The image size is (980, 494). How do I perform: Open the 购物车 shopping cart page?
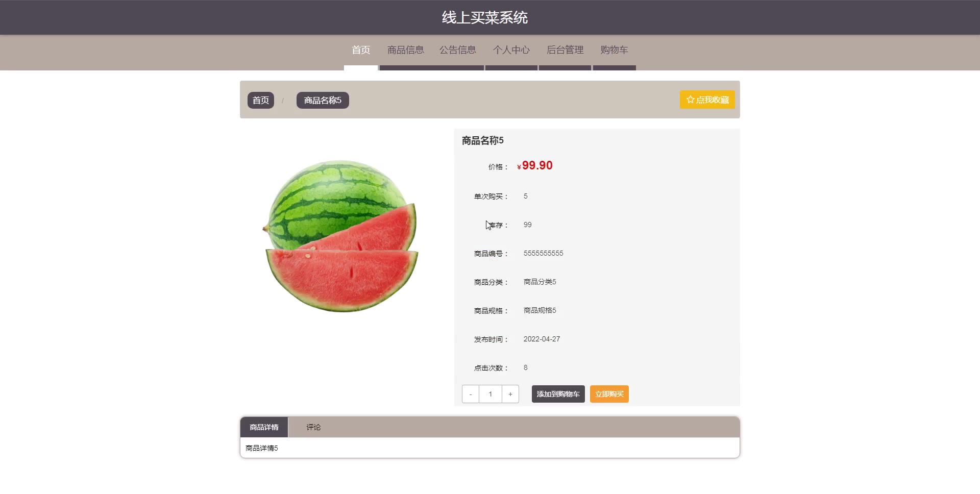pos(614,50)
